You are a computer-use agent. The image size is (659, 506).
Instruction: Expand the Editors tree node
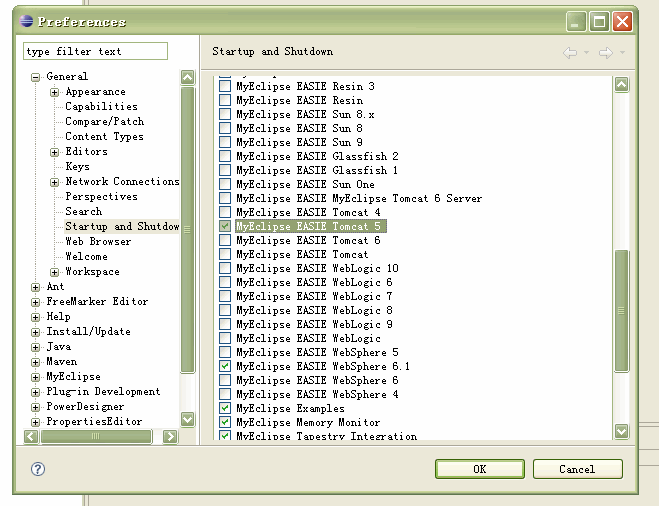click(54, 152)
